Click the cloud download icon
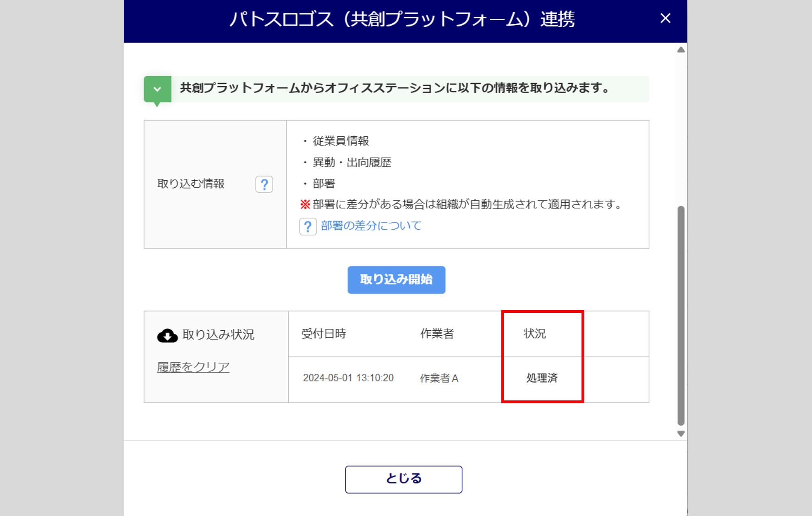The width and height of the screenshot is (812, 516). tap(167, 336)
